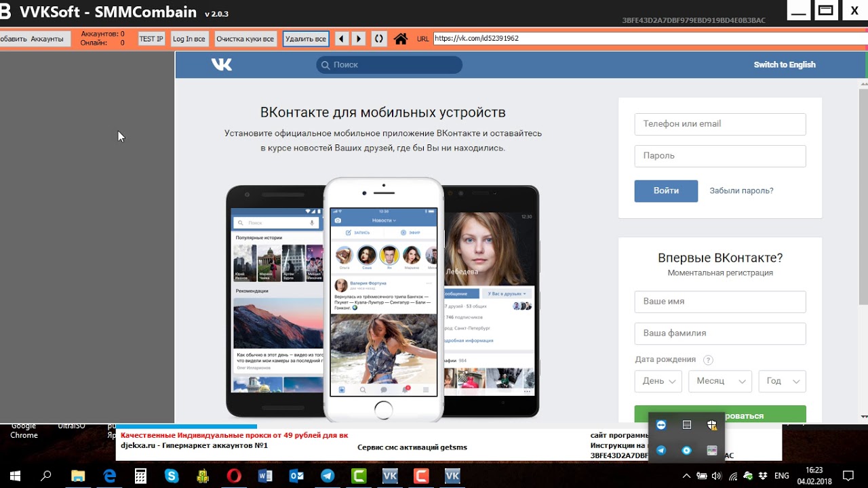Click the Windows Defender shield in the tray popup
Viewport: 868px width, 488px height.
pyautogui.click(x=712, y=425)
